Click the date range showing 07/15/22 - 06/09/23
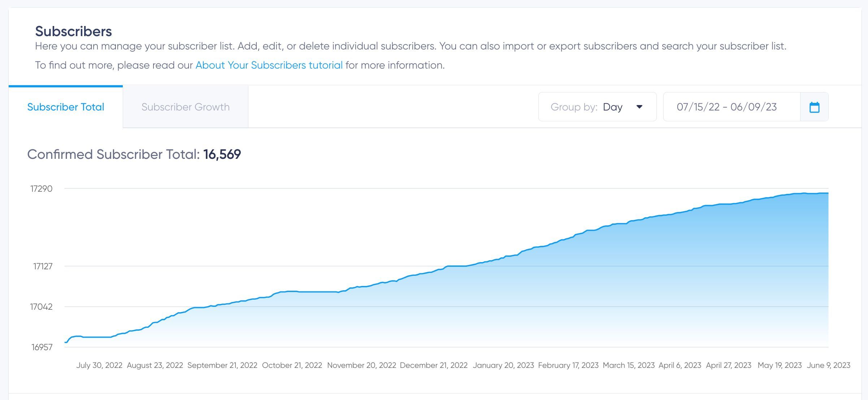 pyautogui.click(x=728, y=106)
